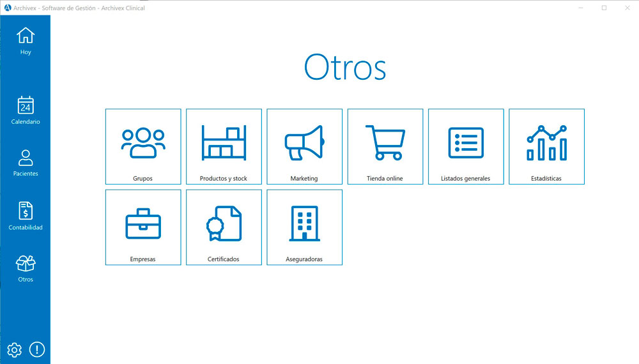639x364 pixels.
Task: Open Listados generales list icon
Action: point(466,147)
